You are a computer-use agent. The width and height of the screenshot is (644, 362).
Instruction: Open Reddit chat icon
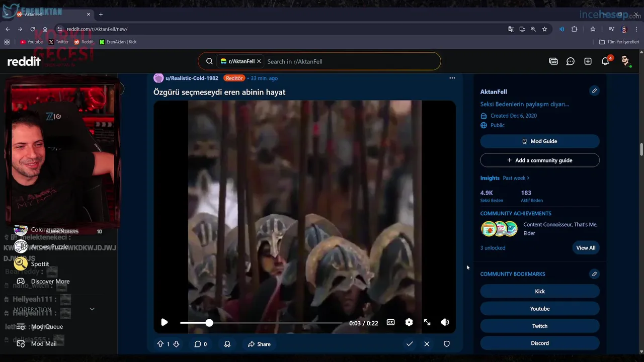point(571,61)
